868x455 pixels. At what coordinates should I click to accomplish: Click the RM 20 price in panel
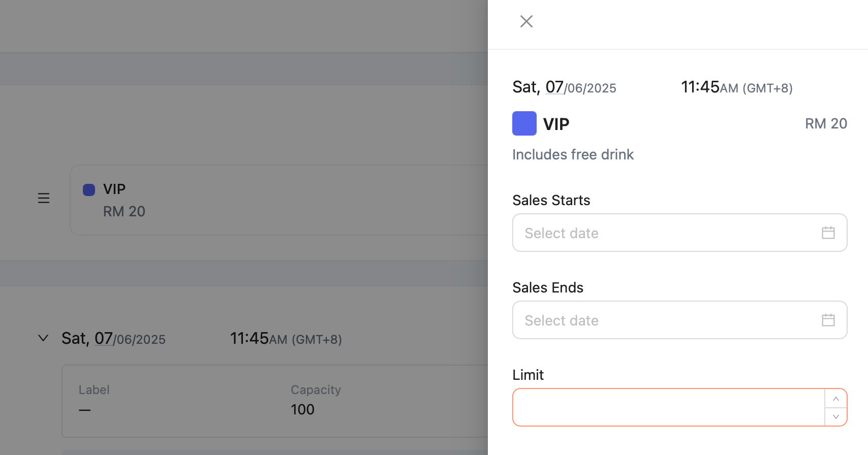(825, 123)
